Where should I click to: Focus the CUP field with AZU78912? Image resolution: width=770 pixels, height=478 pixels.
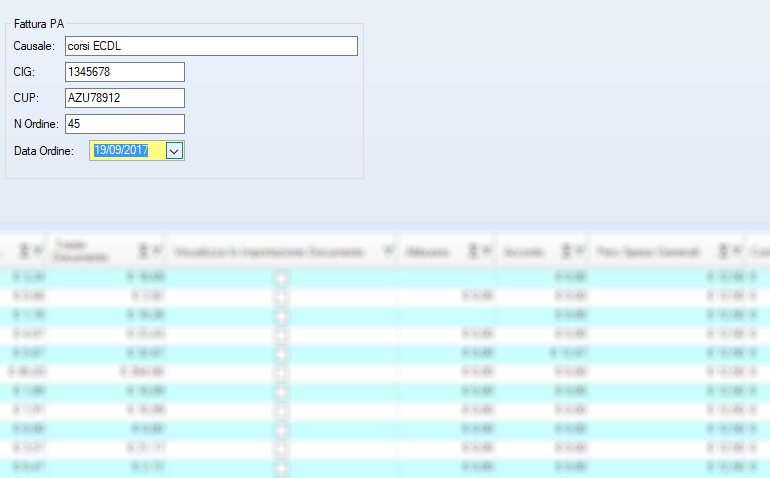(x=124, y=98)
